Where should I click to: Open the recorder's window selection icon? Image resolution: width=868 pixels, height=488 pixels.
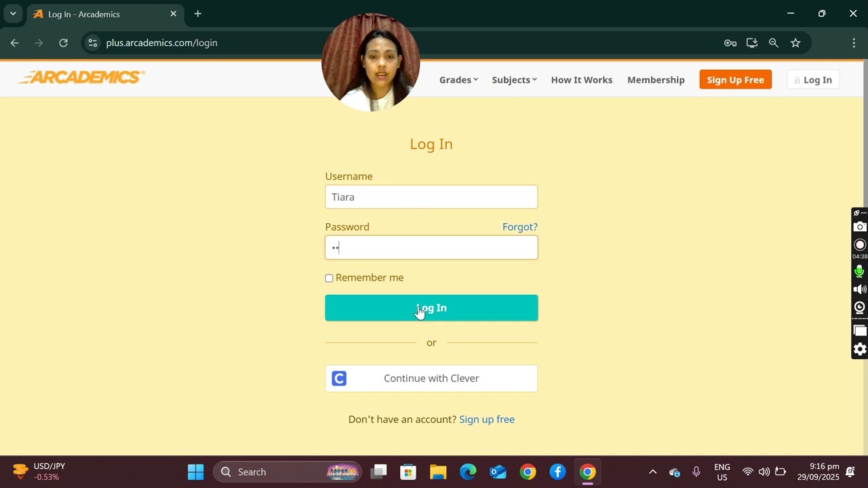860,331
